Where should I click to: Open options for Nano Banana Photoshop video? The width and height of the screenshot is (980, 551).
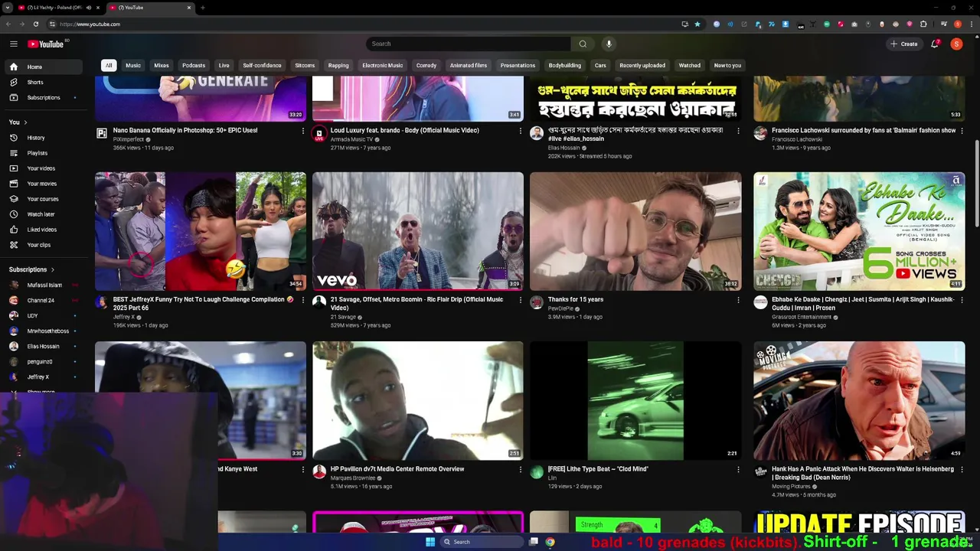[303, 131]
